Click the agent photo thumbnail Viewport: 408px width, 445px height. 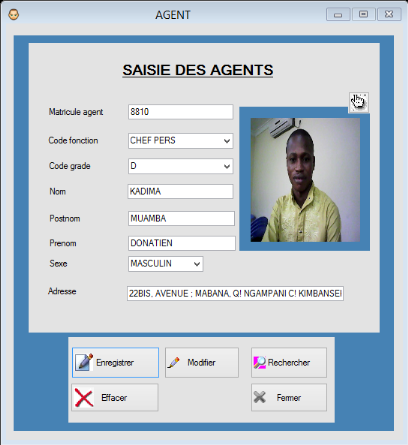(305, 180)
